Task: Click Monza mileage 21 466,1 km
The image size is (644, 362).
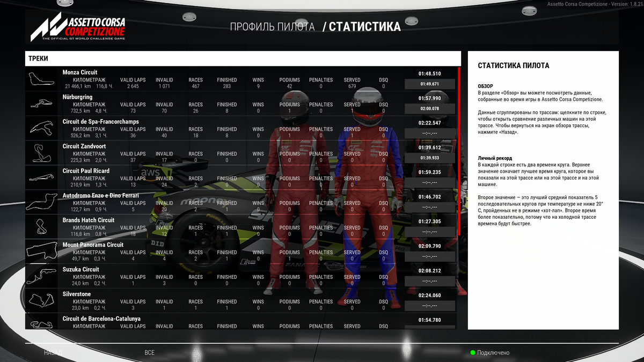Action: pos(78,86)
